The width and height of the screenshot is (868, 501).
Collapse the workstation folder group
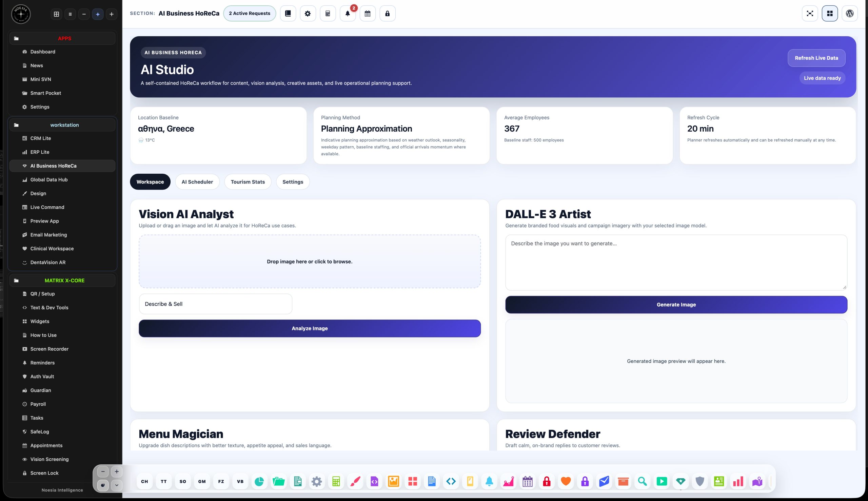pos(62,125)
